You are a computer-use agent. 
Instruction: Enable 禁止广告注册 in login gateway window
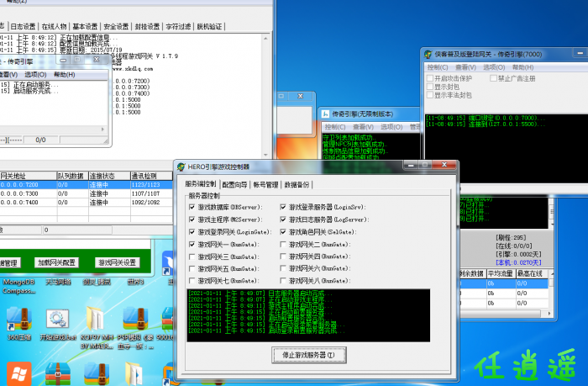[494, 78]
